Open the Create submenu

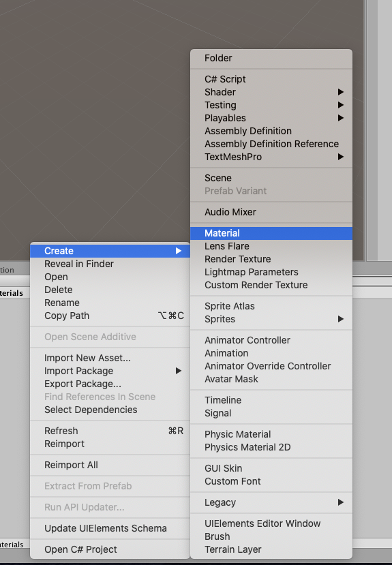pyautogui.click(x=110, y=251)
